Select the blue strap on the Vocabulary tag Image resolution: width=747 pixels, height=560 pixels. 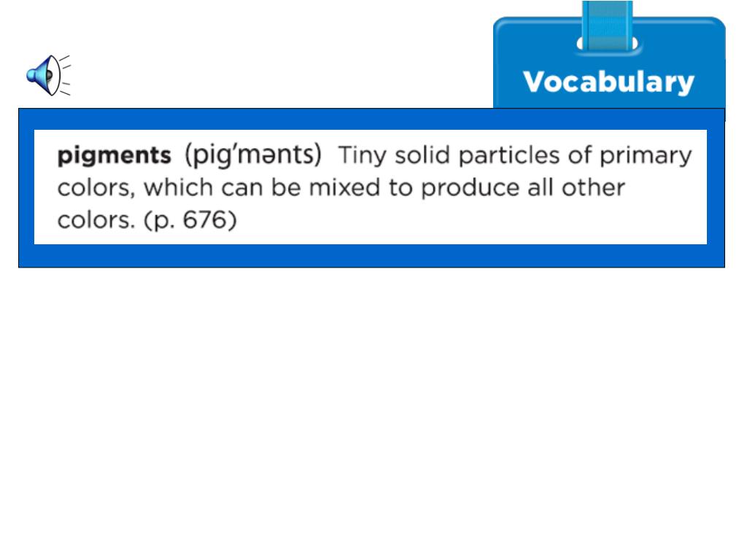(x=608, y=26)
